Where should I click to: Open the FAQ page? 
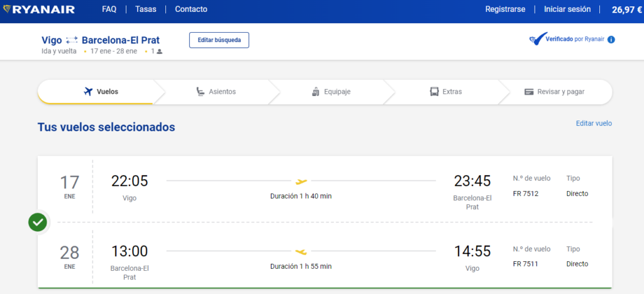[x=109, y=9]
